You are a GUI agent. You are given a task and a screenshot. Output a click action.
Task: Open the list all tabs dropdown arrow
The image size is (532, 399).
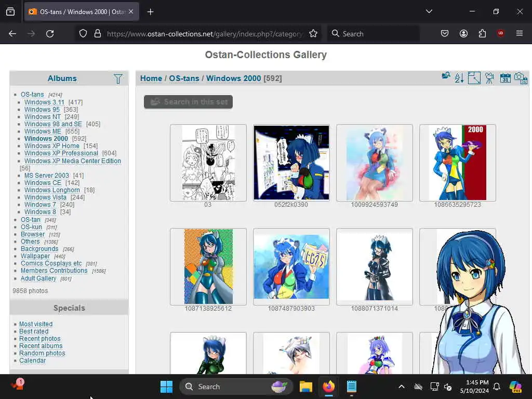click(x=429, y=11)
